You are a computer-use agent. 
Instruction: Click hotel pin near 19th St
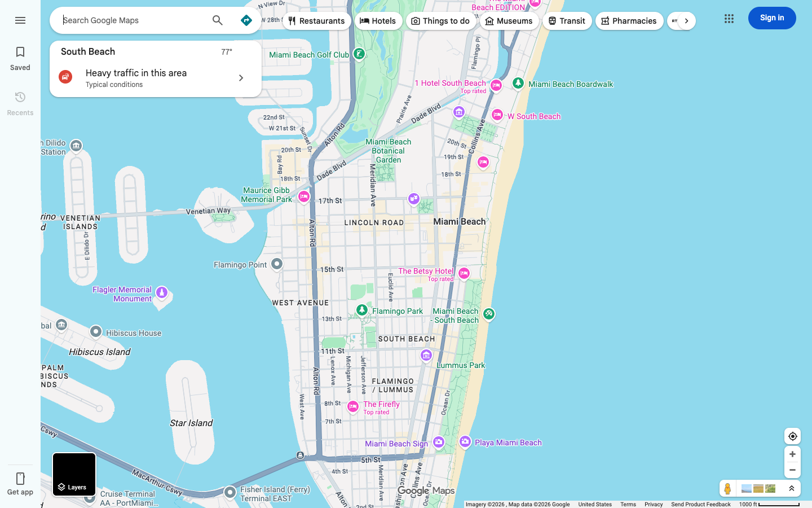coord(483,163)
